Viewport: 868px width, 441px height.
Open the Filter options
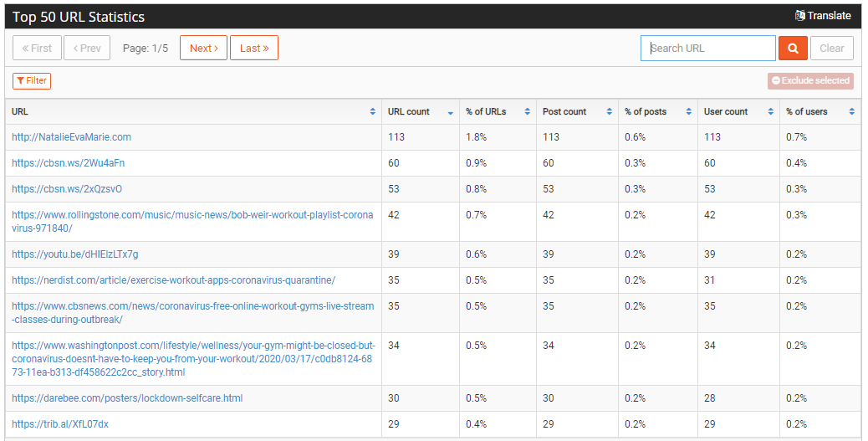32,81
